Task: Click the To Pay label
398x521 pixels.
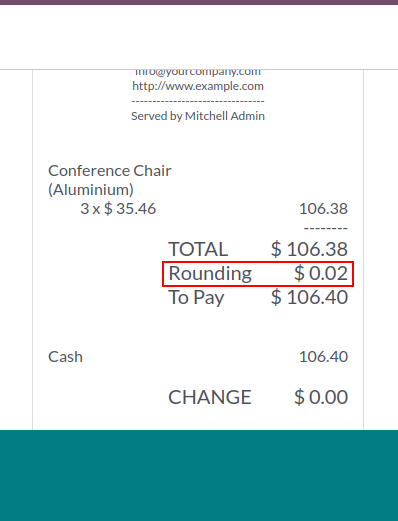Action: point(196,297)
